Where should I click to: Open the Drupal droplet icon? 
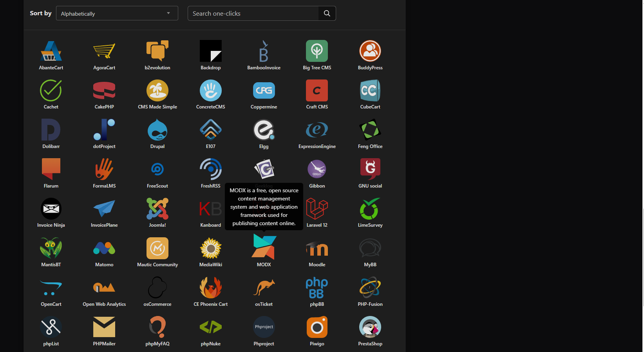click(x=157, y=130)
